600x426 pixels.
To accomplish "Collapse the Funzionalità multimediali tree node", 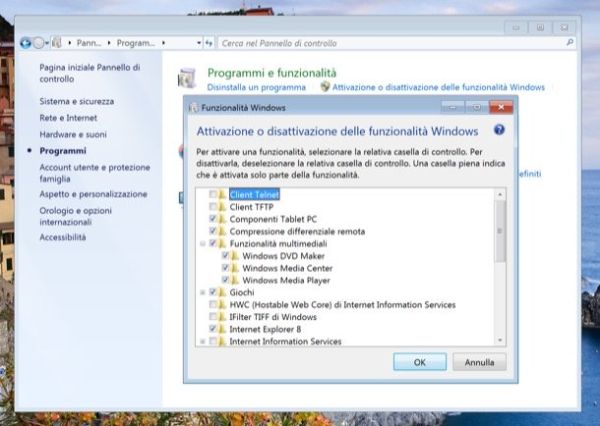I will click(x=202, y=243).
